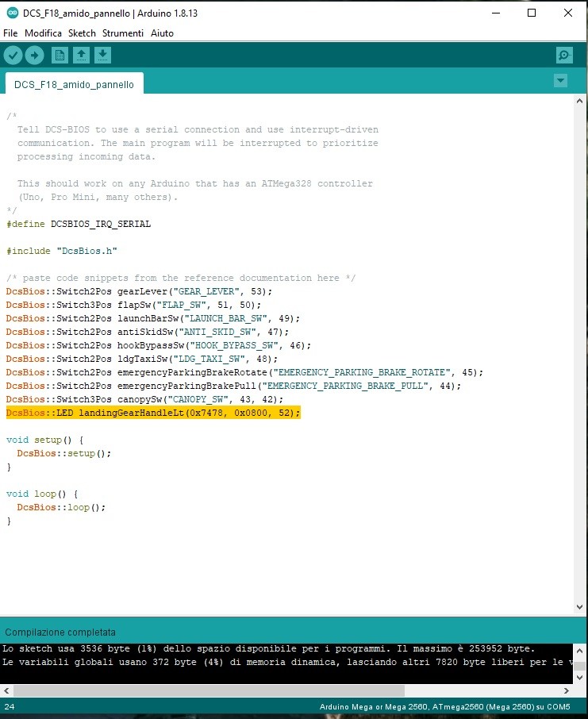588x719 pixels.
Task: Click horizontal scrollbar right arrow
Action: point(567,690)
